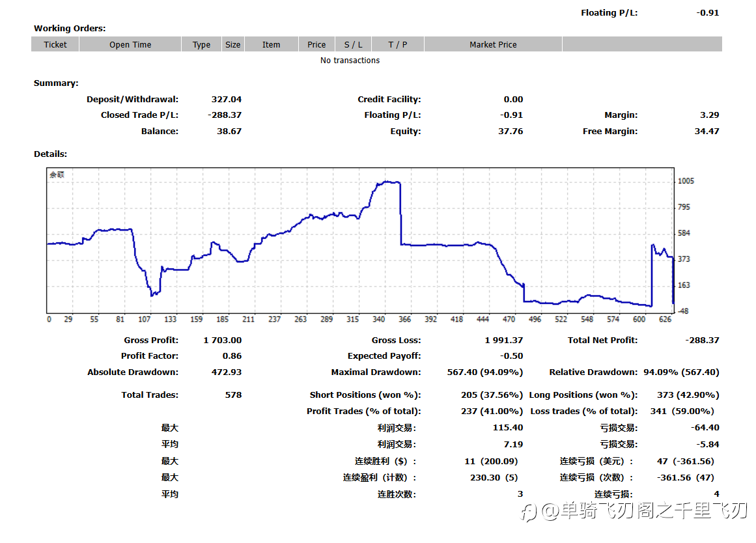Click Gross Loss value 1 991.37
Viewport: 756px width, 543px height.
pos(504,340)
